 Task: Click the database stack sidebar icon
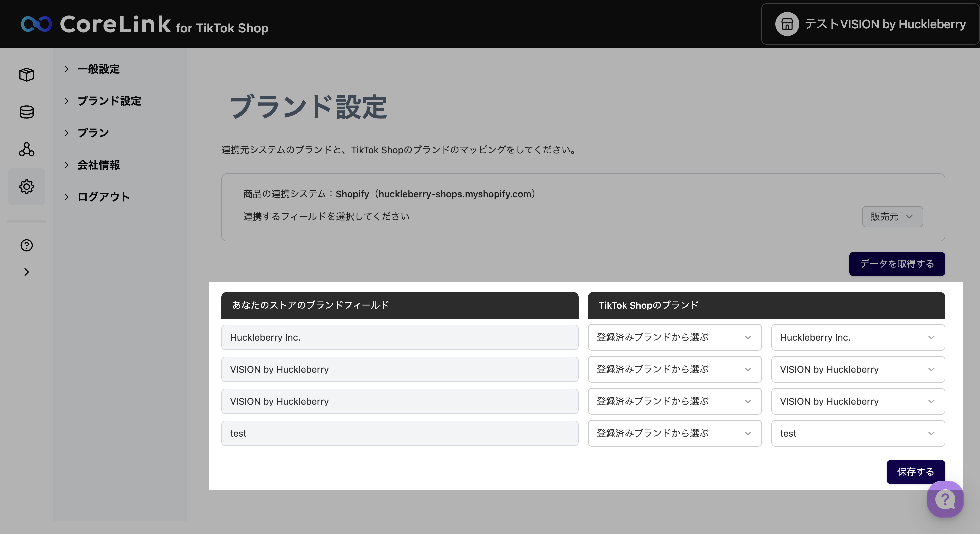(27, 112)
